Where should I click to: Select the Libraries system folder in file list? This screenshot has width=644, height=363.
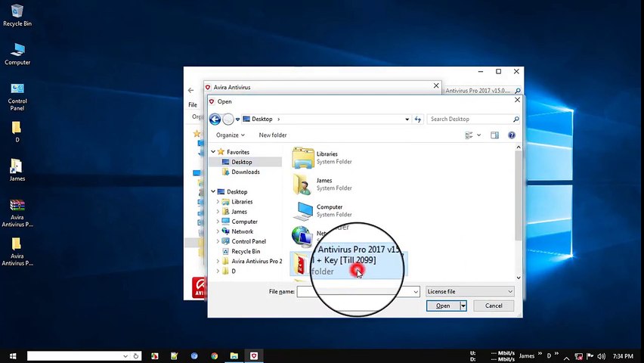tap(322, 158)
